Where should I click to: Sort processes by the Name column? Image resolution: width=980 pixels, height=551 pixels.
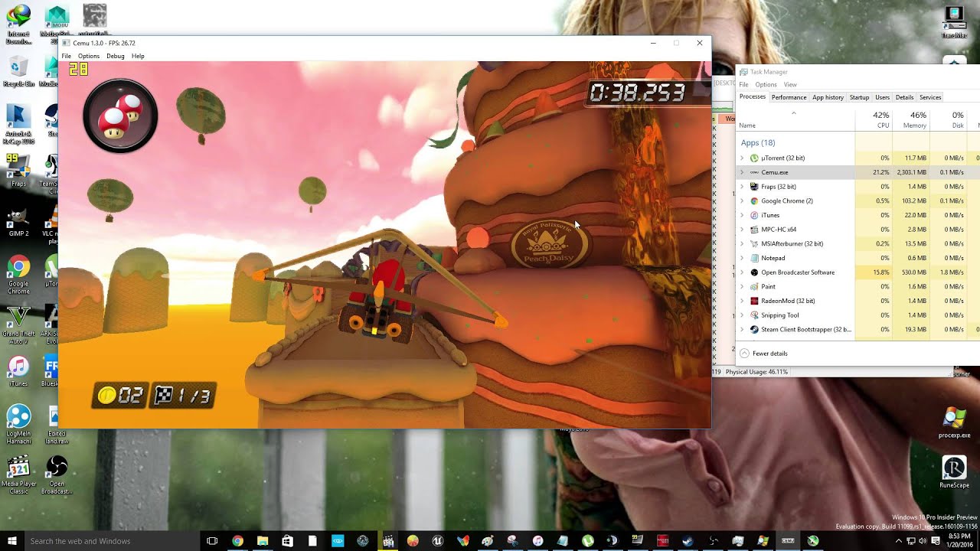point(795,120)
